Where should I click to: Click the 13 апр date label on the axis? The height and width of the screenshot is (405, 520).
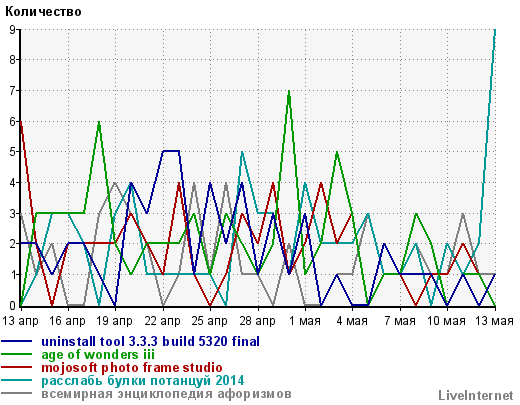point(20,321)
